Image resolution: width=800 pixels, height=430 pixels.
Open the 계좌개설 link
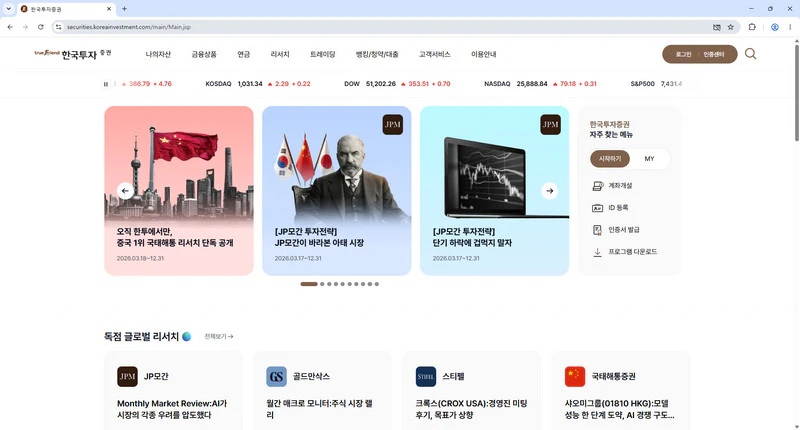(620, 186)
